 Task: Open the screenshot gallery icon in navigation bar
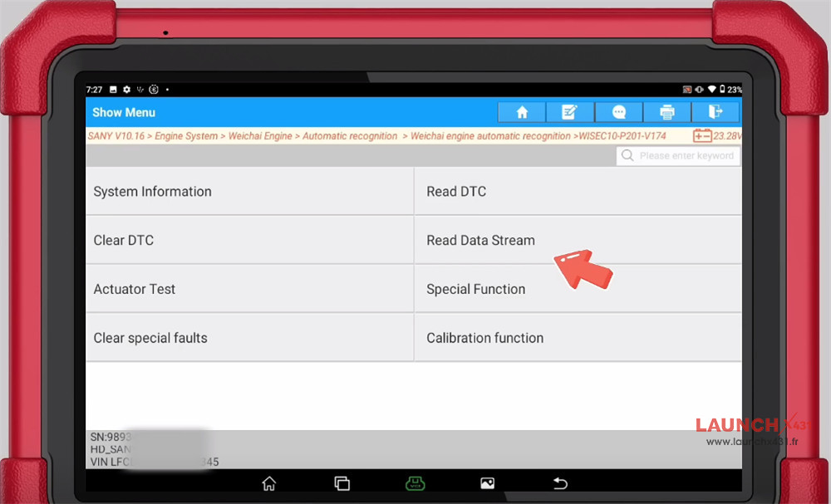487,482
